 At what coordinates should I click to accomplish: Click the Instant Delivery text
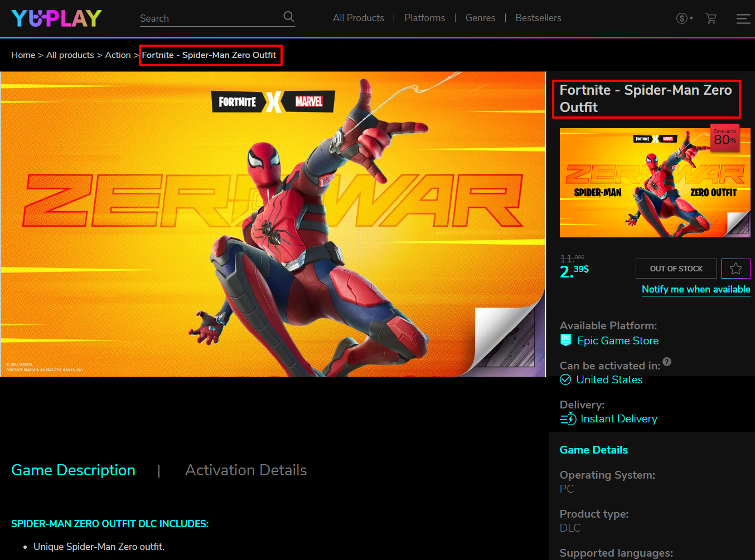(619, 418)
